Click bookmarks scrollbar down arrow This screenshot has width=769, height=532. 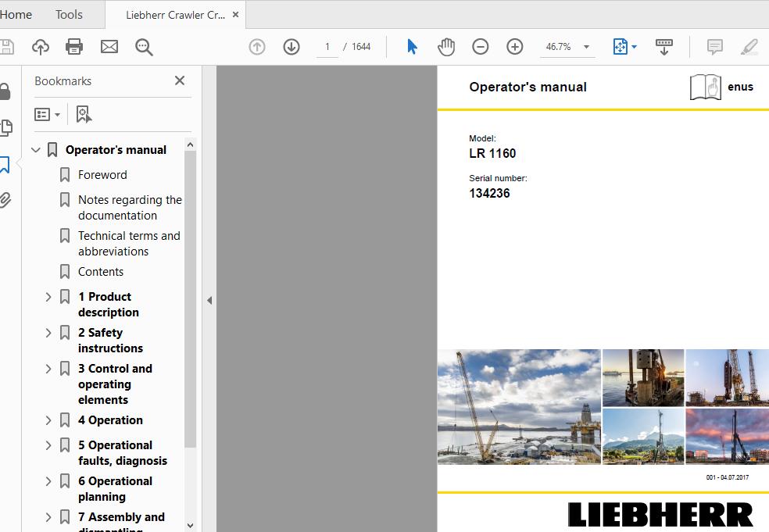tap(190, 526)
